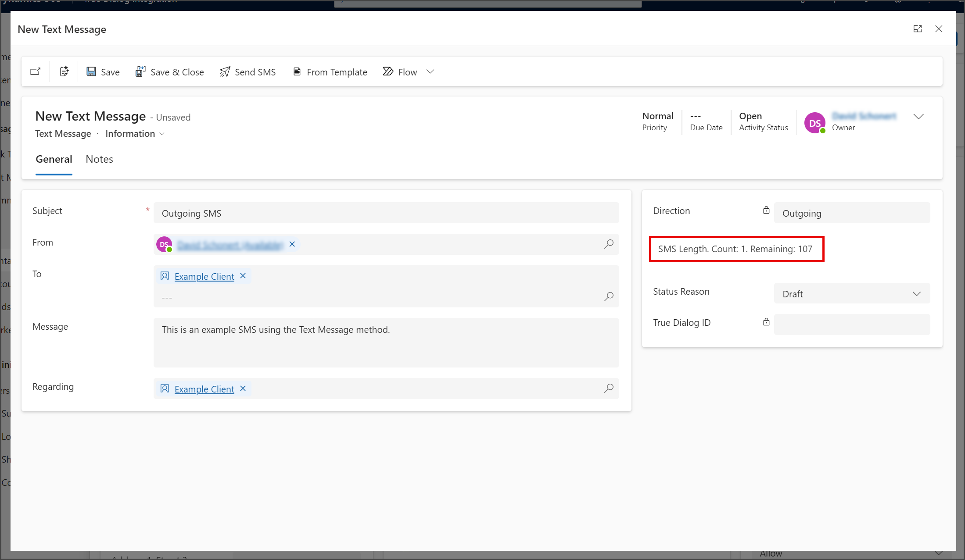Expand the Flow dropdown chevron
The height and width of the screenshot is (560, 965).
(x=430, y=71)
